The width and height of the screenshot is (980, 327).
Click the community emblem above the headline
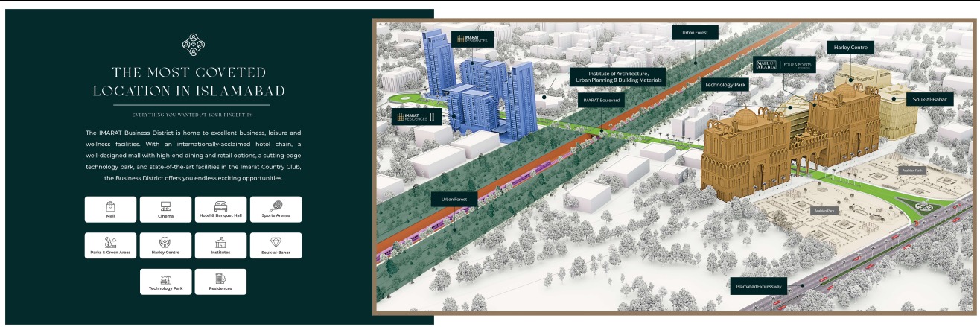tap(193, 44)
